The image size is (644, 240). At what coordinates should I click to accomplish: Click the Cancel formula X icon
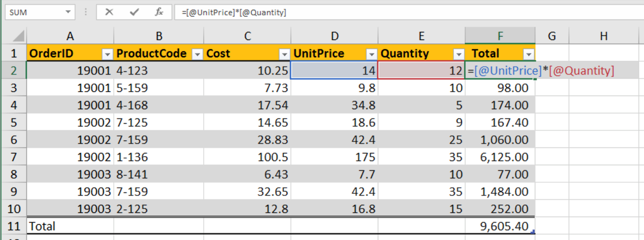tap(109, 12)
